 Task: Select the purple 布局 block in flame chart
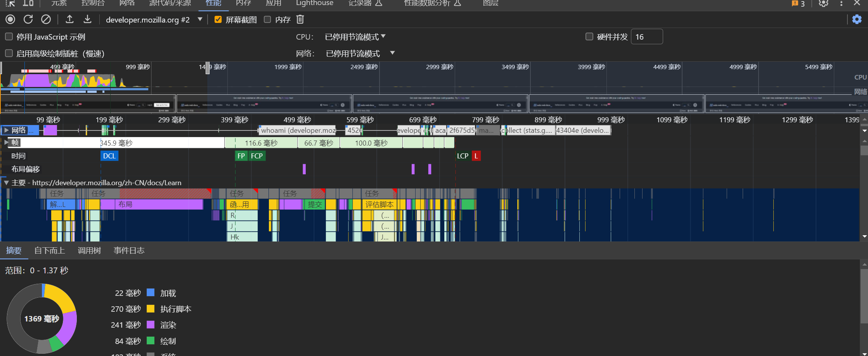coord(159,204)
